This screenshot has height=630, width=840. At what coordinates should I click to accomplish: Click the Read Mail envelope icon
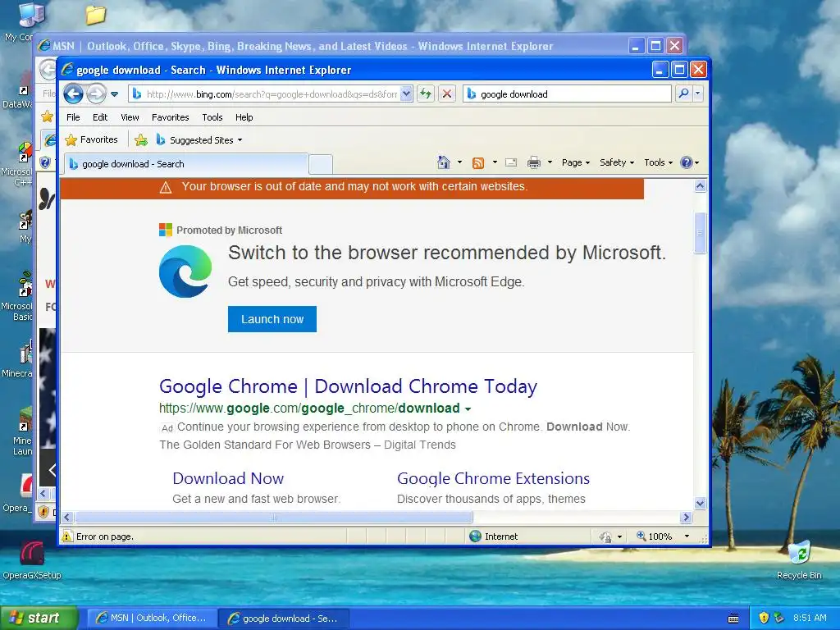511,162
